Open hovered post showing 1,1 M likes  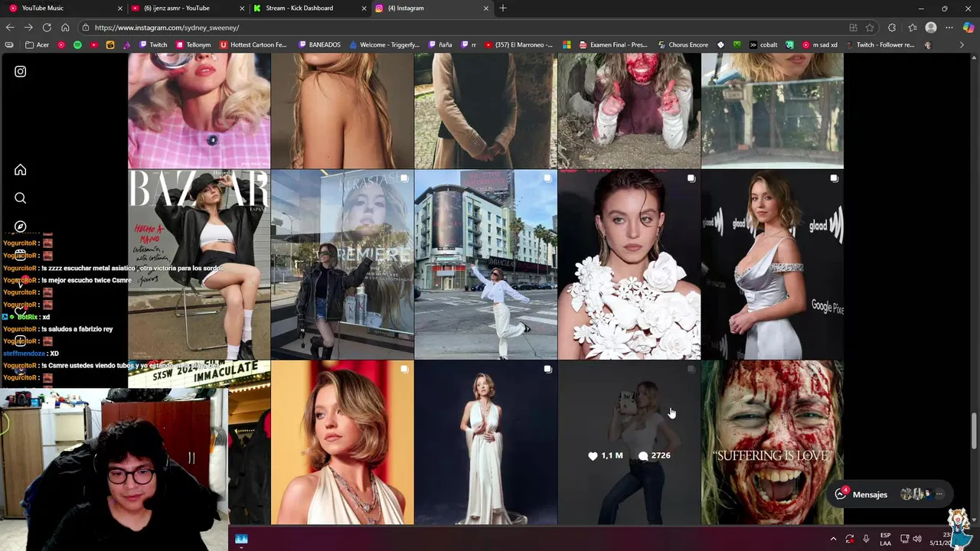[629, 443]
